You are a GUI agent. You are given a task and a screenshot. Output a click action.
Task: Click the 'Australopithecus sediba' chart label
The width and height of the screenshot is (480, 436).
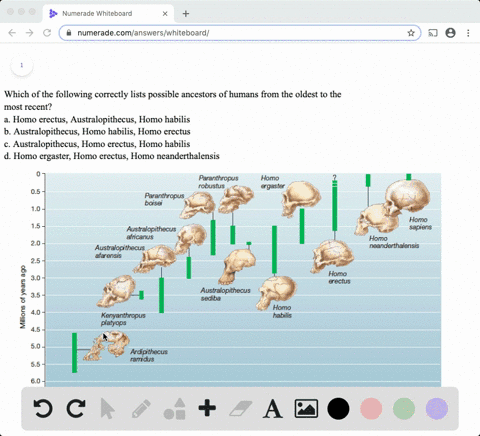225,294
